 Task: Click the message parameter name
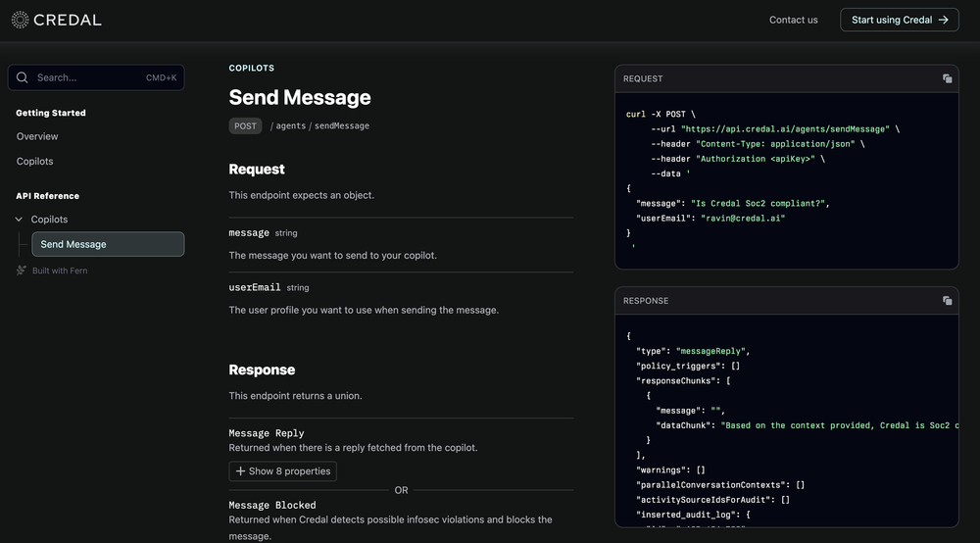click(249, 232)
